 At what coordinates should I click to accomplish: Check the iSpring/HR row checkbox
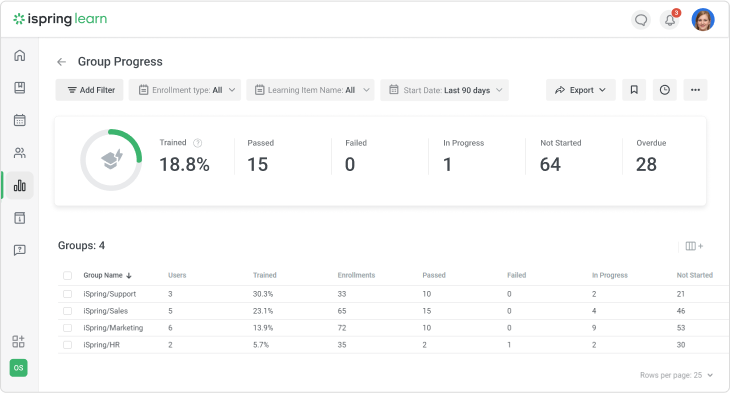[x=68, y=345]
